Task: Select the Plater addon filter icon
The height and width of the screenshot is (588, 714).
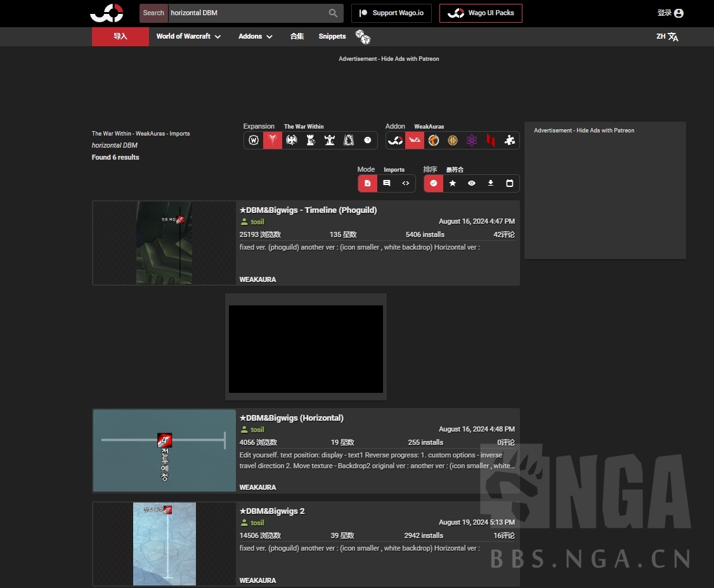Action: (x=433, y=140)
